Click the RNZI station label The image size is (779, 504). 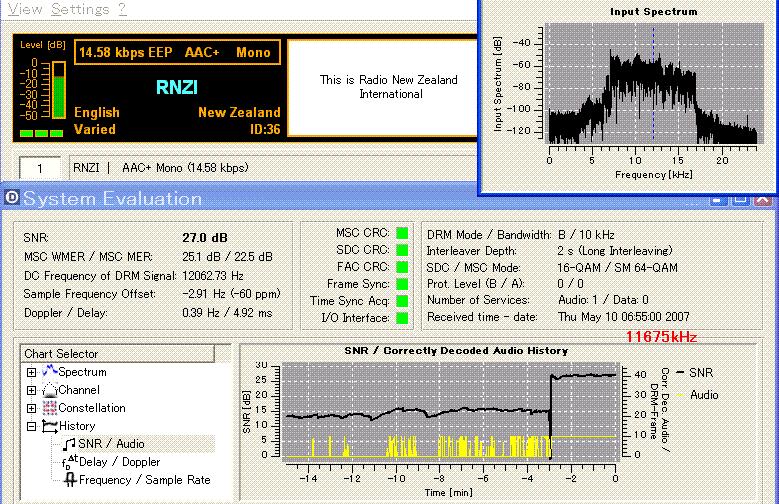tap(177, 87)
